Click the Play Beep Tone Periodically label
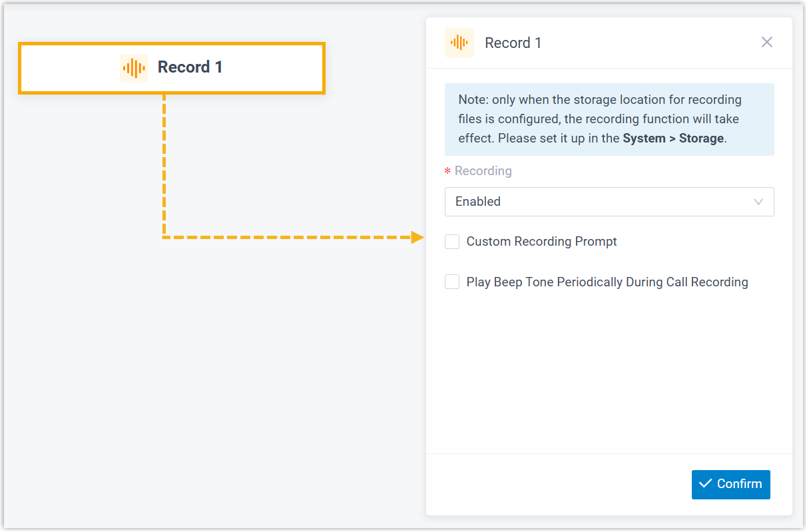 point(607,282)
